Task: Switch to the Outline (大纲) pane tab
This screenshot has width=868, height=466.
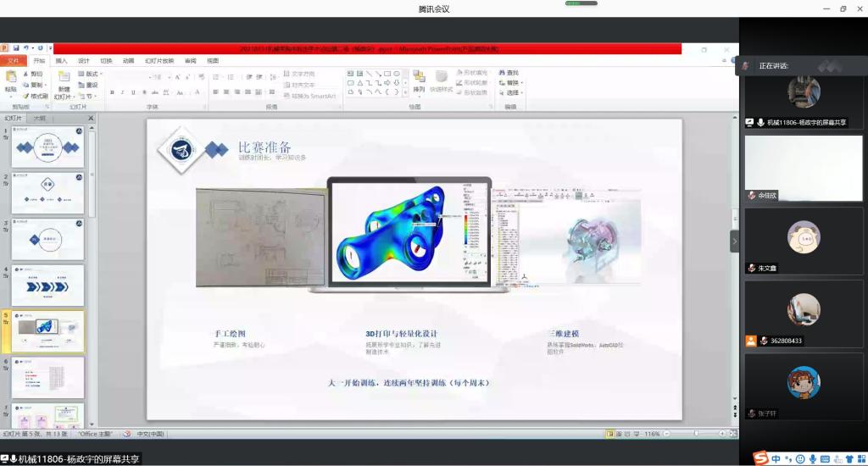Action: tap(40, 119)
